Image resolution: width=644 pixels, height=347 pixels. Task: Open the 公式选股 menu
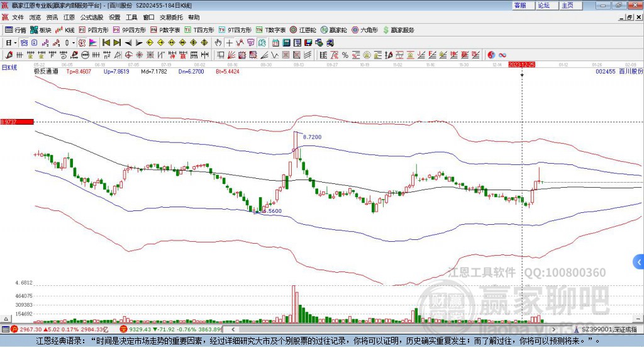92,17
